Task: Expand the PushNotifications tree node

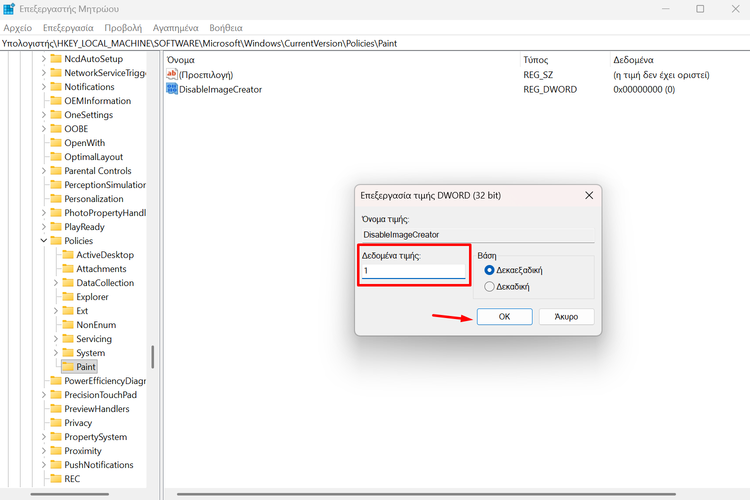Action: coord(44,465)
